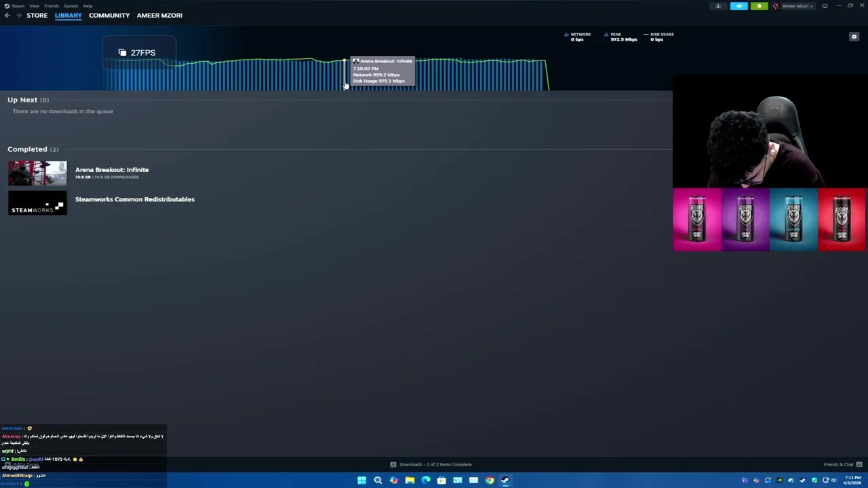Click the taskbar clock showing 7:11 PM

[x=852, y=480]
